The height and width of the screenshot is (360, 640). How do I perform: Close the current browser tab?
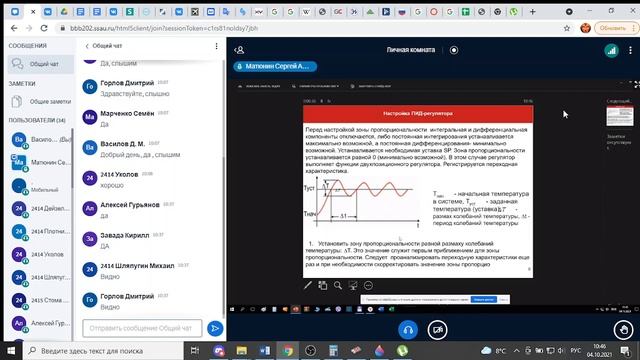[33, 12]
